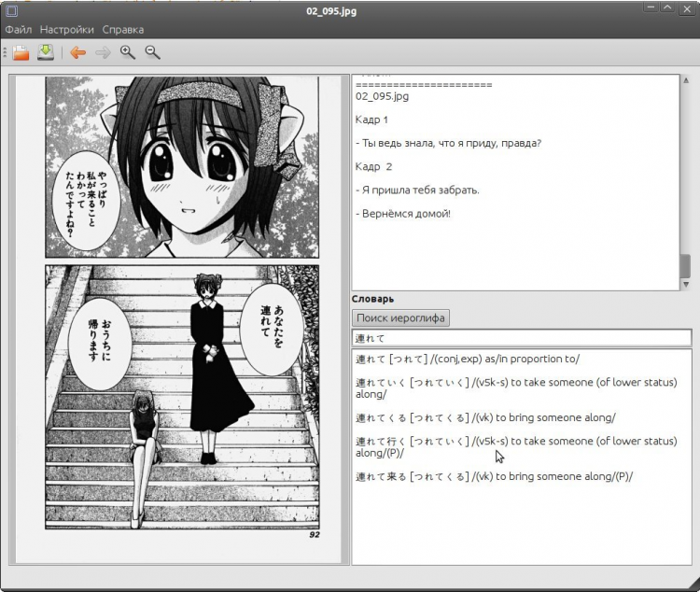The width and height of the screenshot is (700, 592).
Task: Go to previous page with orange arrow
Action: pos(78,52)
